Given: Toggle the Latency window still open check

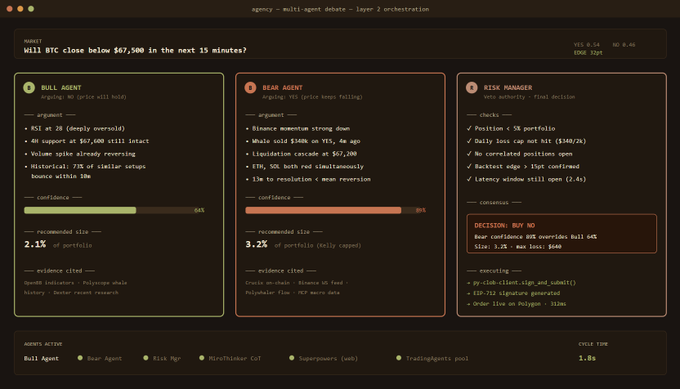Looking at the screenshot, I should [469, 179].
